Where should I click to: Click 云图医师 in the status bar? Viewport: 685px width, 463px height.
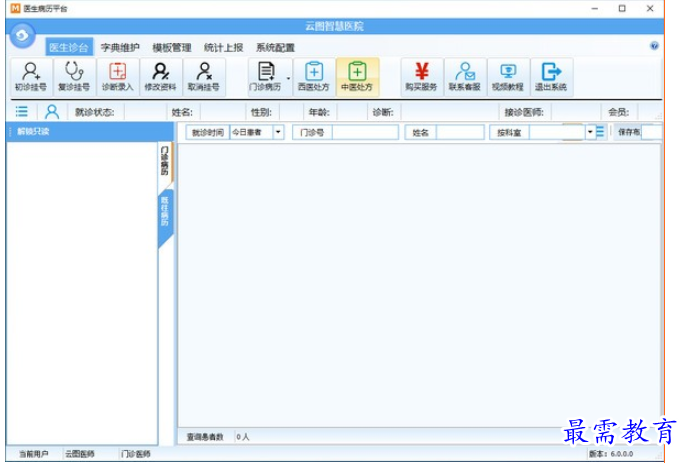point(80,454)
